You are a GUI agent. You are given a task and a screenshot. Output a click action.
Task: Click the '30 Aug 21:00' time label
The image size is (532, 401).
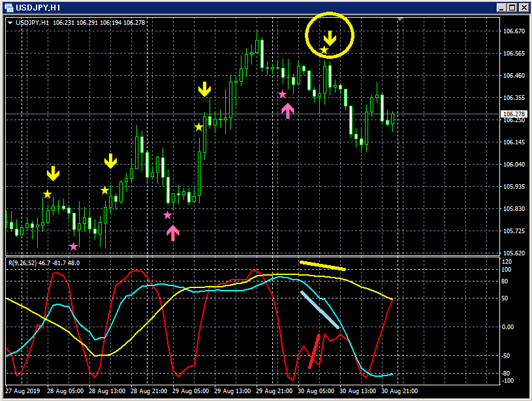pos(399,391)
